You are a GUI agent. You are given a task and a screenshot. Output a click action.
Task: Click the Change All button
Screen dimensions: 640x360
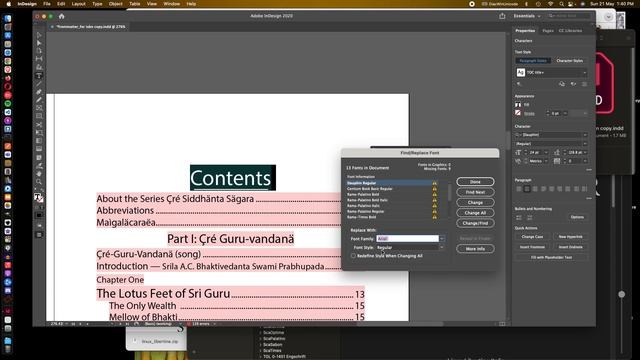click(475, 213)
